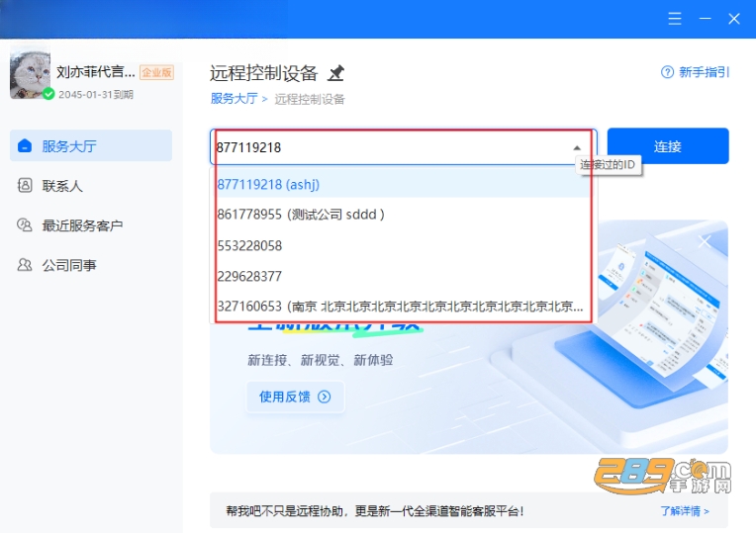
Task: Open the 了解详情 link
Action: tap(685, 511)
